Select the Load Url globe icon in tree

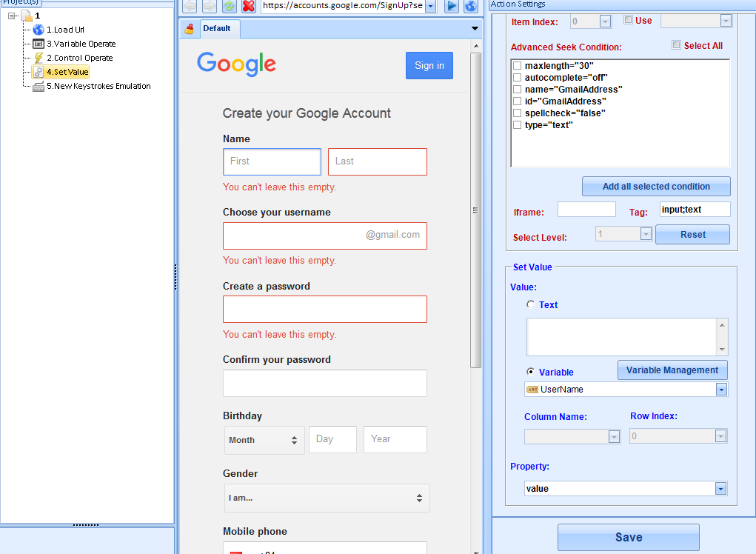tap(39, 30)
